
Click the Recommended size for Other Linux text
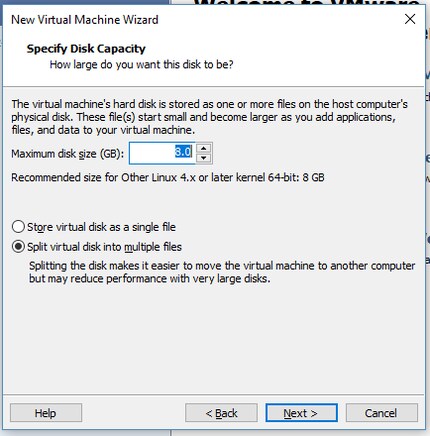pyautogui.click(x=168, y=177)
